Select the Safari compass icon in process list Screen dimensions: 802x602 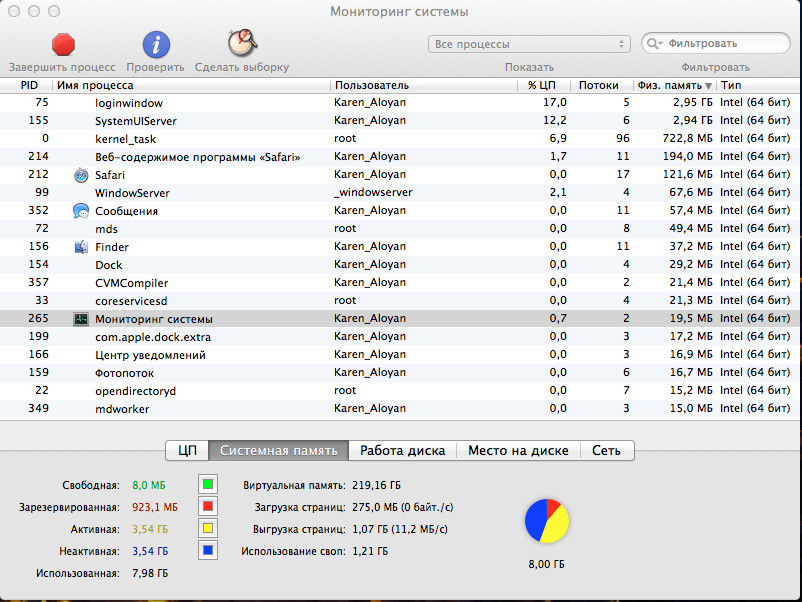[x=81, y=175]
